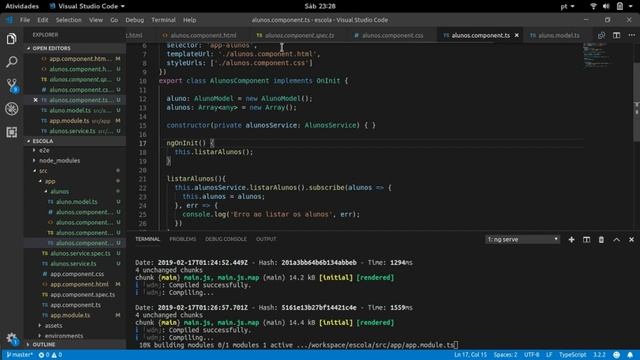Viewport: 640px width, 360px height.
Task: Open the '1: ng serve' terminal dropdown
Action: pos(522,240)
